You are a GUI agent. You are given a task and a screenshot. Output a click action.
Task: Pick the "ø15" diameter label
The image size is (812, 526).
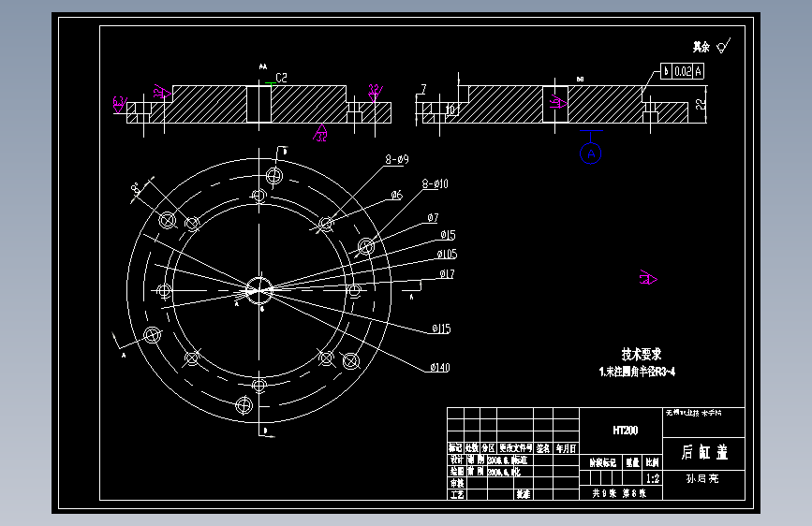coord(448,235)
